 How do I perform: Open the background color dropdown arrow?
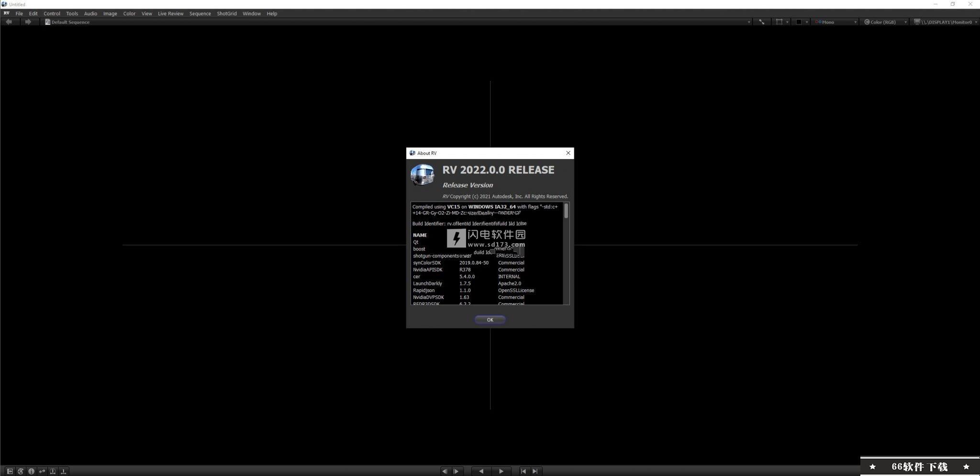coord(807,22)
